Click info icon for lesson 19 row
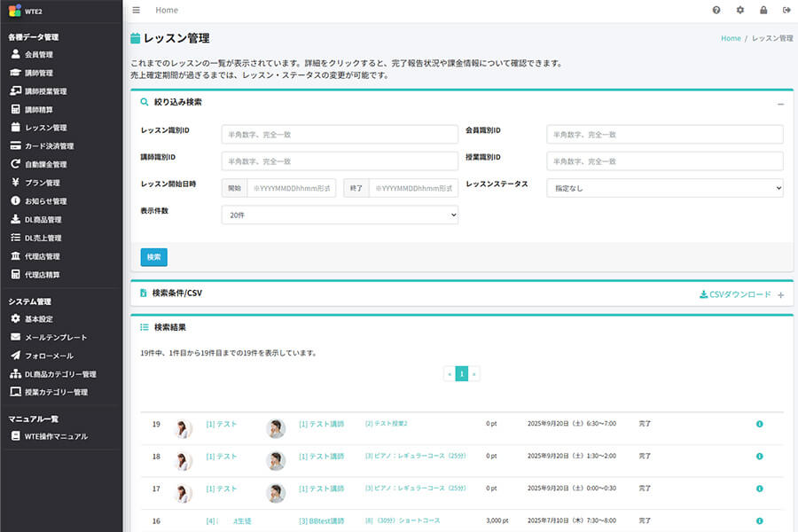This screenshot has height=532, width=798. click(759, 425)
